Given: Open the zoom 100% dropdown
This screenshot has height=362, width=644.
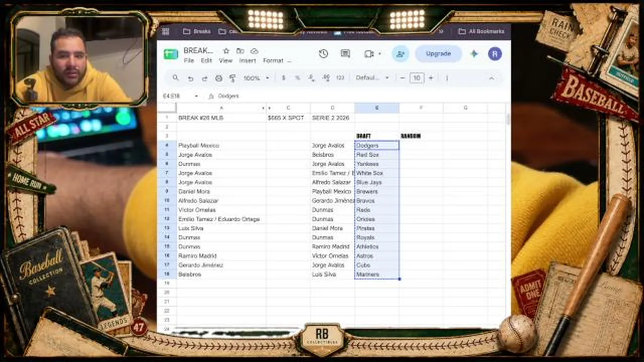Looking at the screenshot, I should (257, 78).
